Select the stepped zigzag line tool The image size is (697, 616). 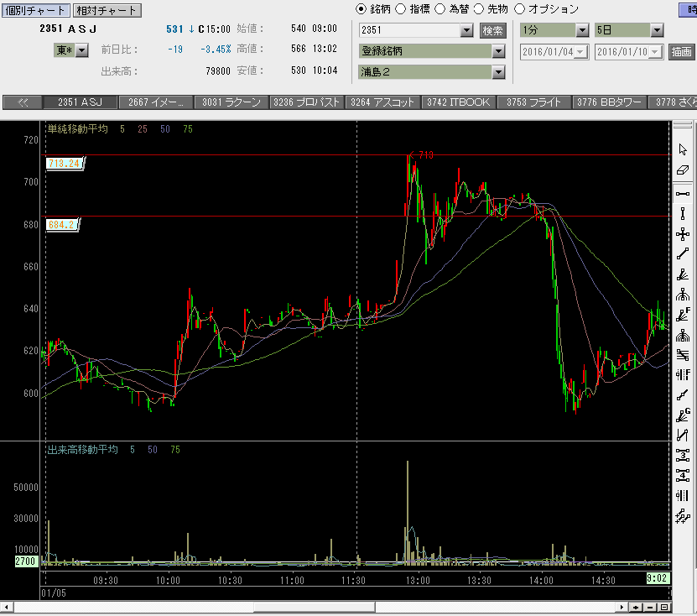click(x=683, y=395)
